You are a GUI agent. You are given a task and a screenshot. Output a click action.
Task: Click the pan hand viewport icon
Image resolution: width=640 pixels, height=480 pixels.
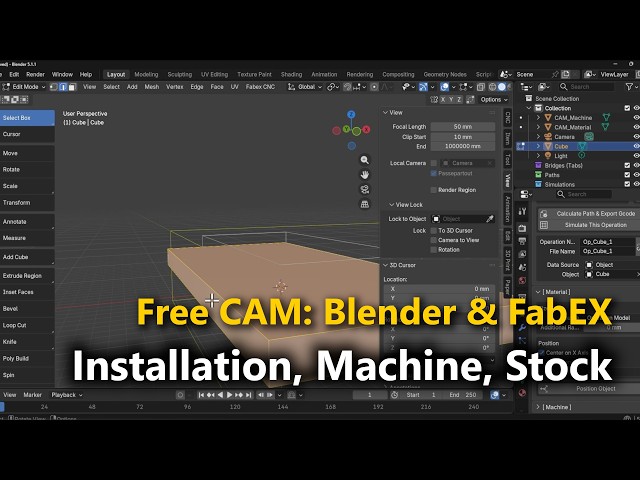[x=364, y=175]
